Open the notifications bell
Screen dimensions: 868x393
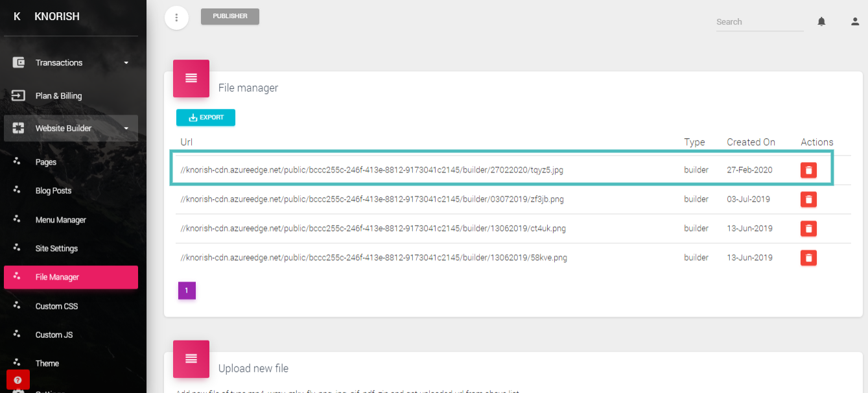pos(821,21)
